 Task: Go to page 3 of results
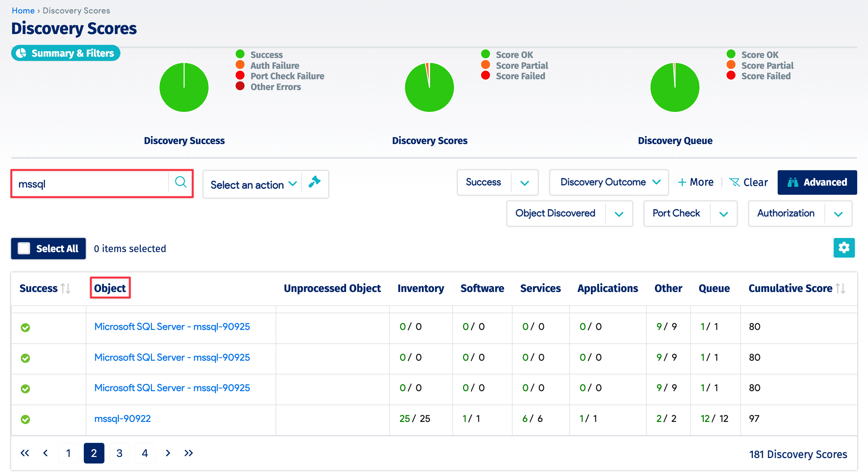point(119,453)
